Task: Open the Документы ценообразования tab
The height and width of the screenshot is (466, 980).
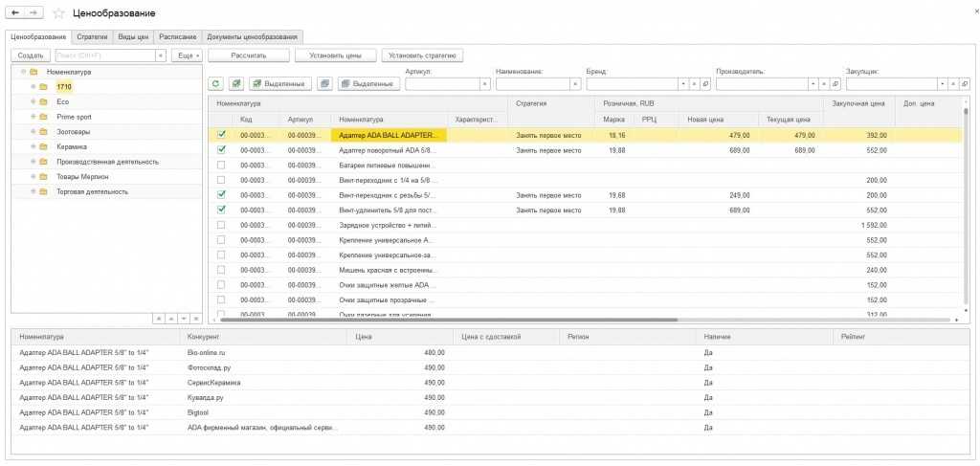Action: tap(252, 36)
